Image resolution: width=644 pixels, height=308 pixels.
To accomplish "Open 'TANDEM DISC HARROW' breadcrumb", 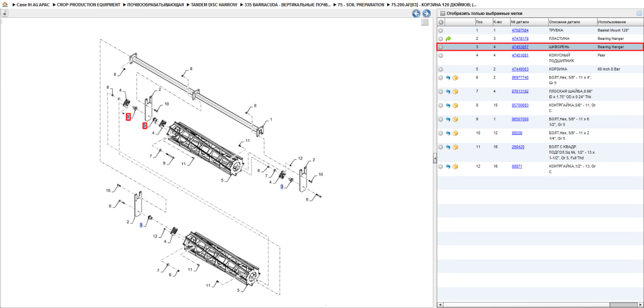I will click(x=214, y=5).
